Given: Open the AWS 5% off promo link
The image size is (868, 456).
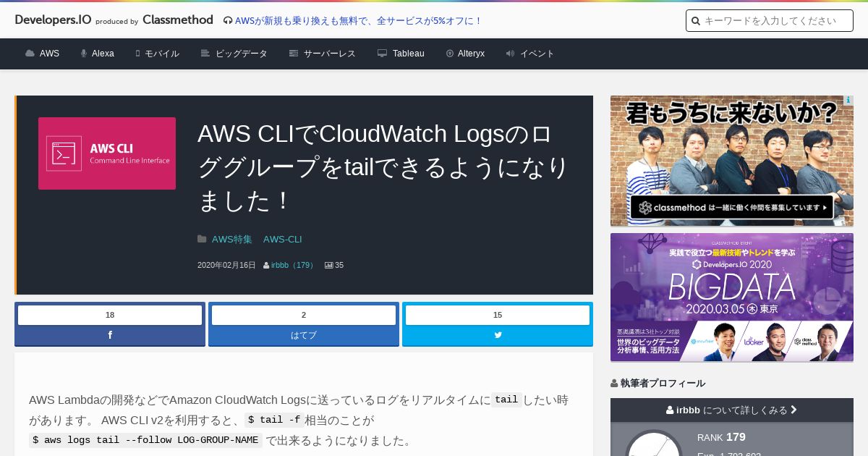Looking at the screenshot, I should tap(358, 21).
